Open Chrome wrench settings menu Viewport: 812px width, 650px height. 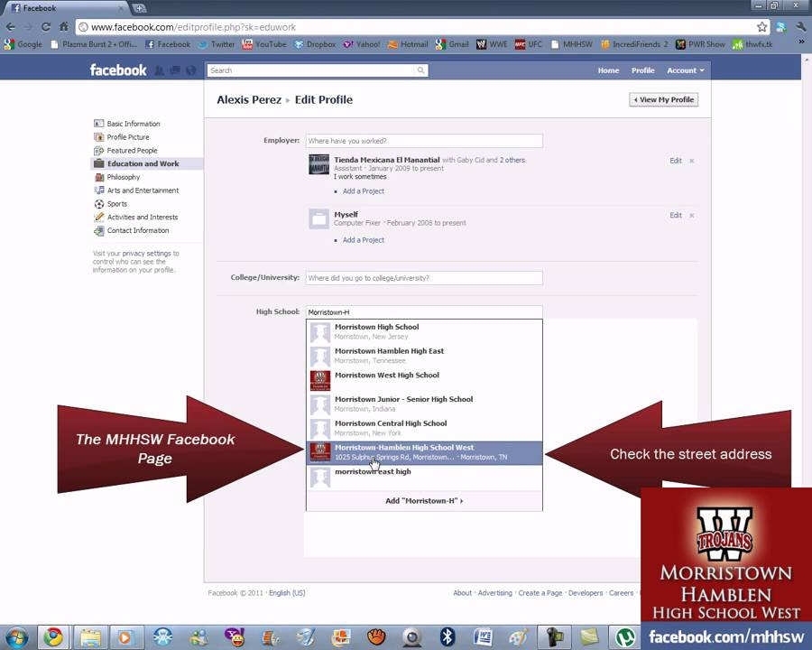802,27
